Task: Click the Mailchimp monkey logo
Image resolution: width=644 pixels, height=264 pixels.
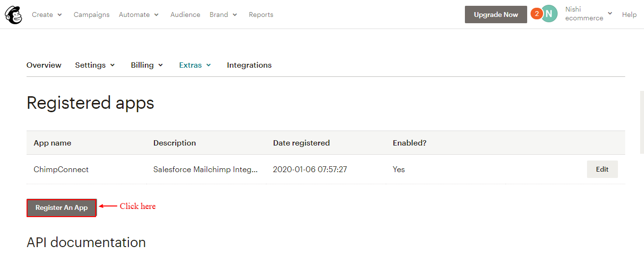Action: [x=14, y=15]
